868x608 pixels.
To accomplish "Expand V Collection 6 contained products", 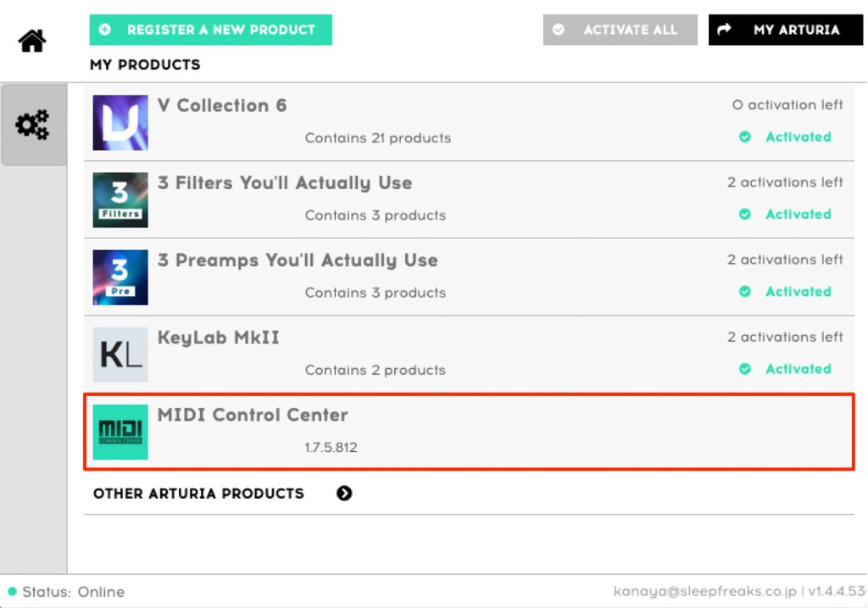I will [x=377, y=138].
